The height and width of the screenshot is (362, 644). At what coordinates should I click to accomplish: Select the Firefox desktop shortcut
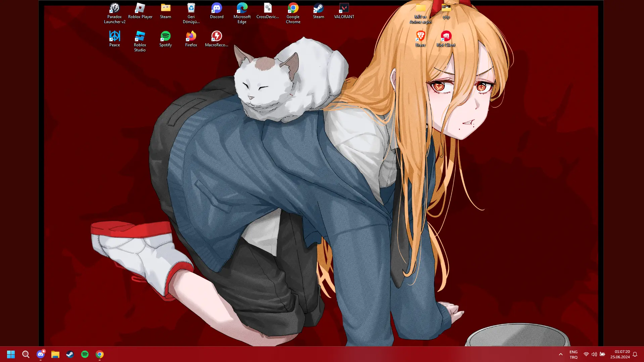point(191,39)
